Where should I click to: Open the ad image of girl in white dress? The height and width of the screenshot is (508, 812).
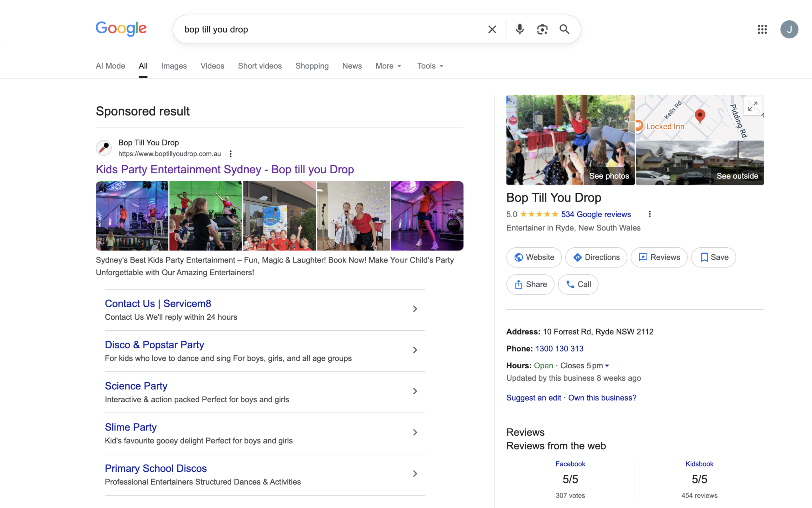click(353, 216)
